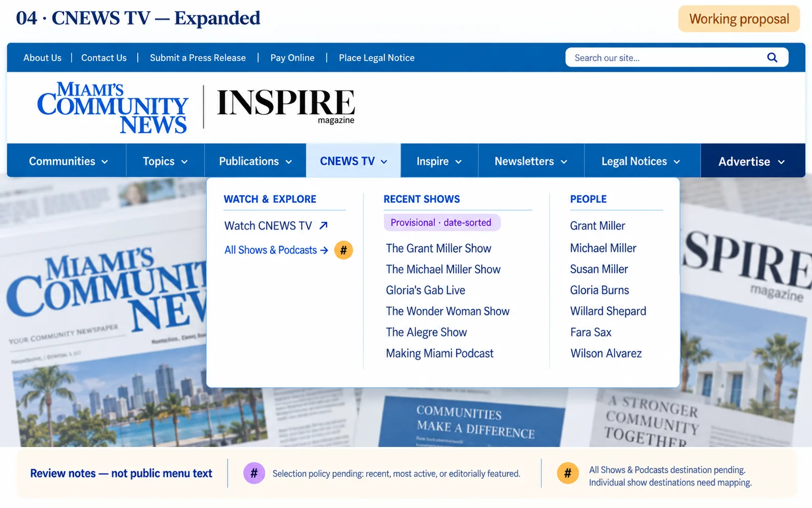
Task: Open the Topics menu chevron
Action: pos(184,162)
